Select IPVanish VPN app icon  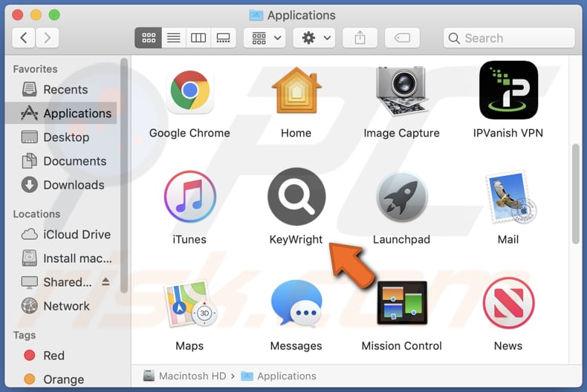click(508, 90)
